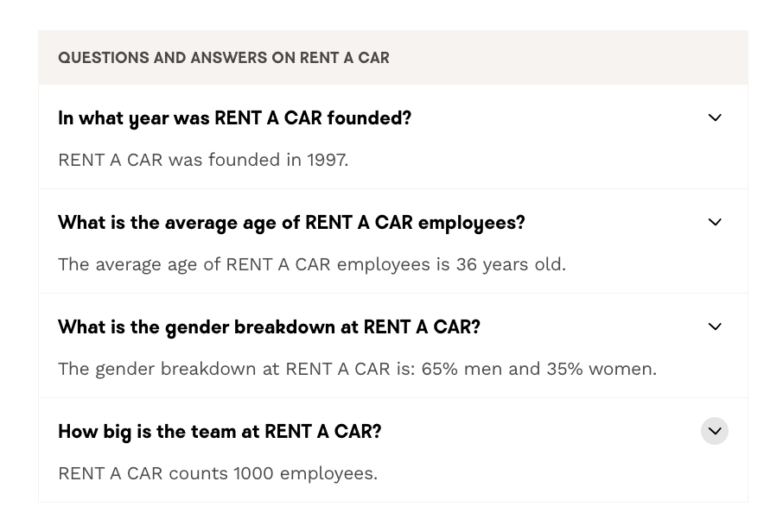Viewport: 783px width, 532px height.
Task: Click the average age 36 years old answer
Action: point(312,264)
